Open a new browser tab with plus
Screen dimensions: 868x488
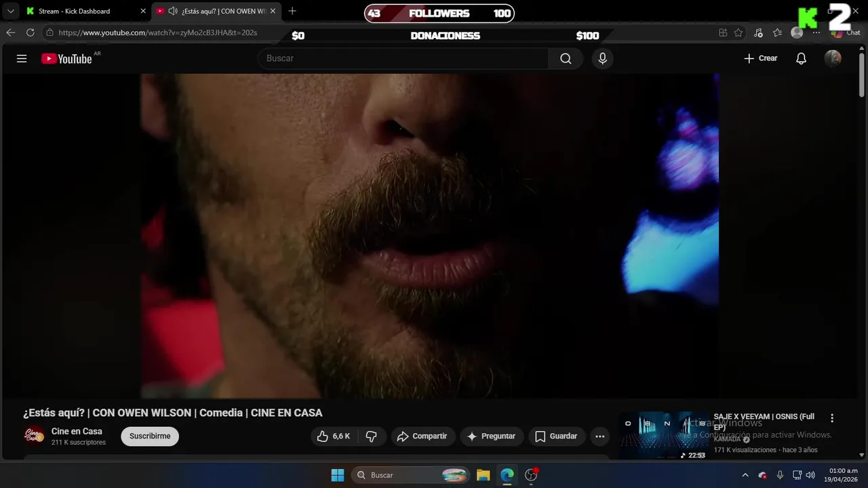292,11
